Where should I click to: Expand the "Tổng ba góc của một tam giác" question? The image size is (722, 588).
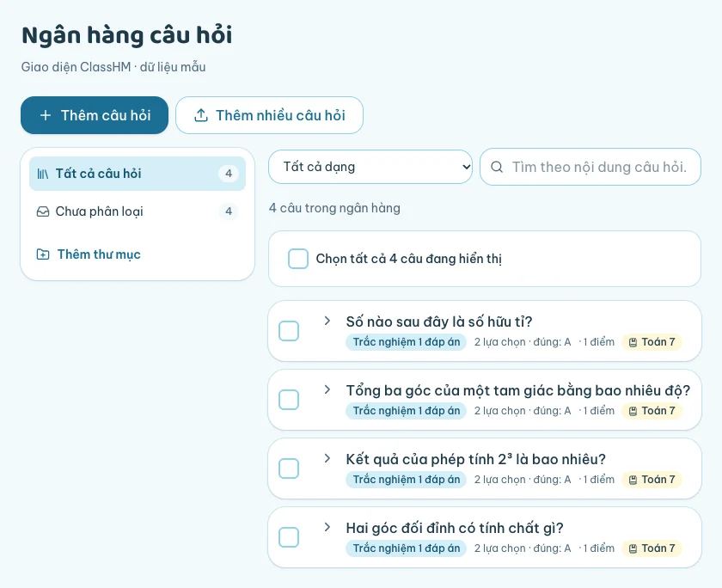pyautogui.click(x=327, y=389)
